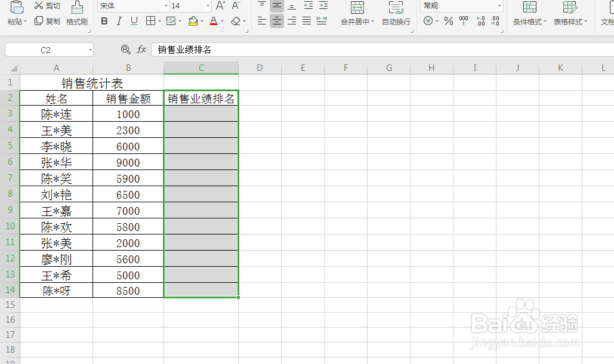The image size is (614, 364).
Task: Click cell with value 9000
Action: 128,162
